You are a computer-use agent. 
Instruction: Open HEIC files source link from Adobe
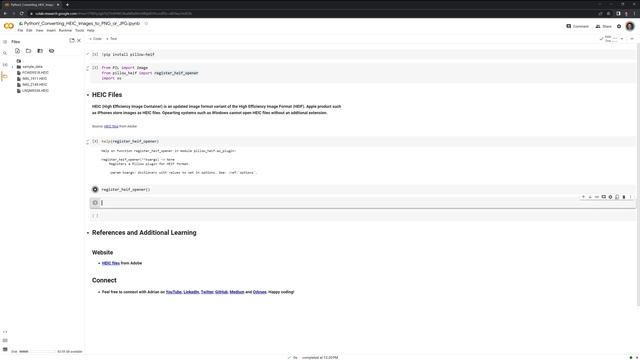point(111,126)
